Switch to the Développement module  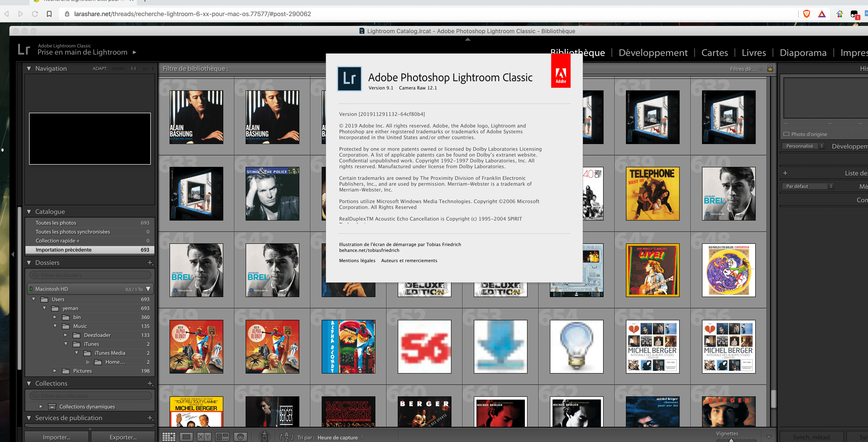tap(653, 53)
